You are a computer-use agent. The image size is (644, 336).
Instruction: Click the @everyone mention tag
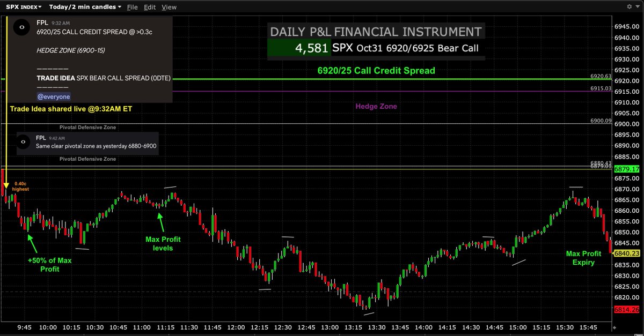pyautogui.click(x=54, y=96)
